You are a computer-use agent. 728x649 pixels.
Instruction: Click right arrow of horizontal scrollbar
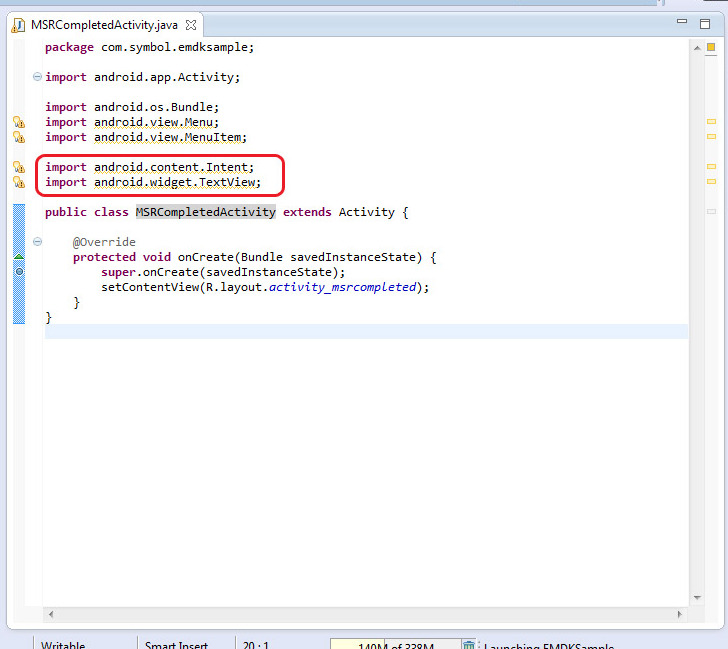[x=681, y=613]
